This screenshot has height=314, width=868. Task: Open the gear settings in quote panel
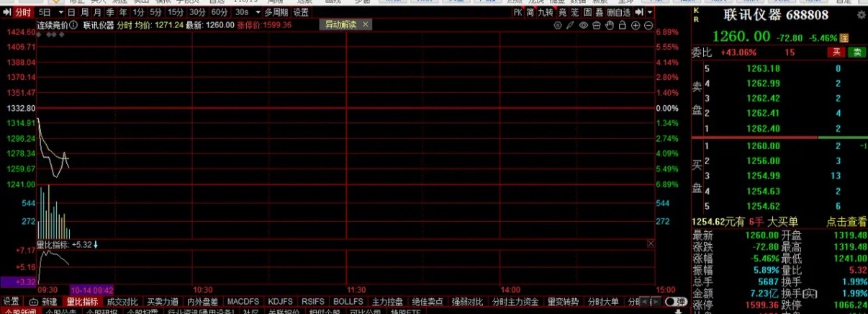862,15
